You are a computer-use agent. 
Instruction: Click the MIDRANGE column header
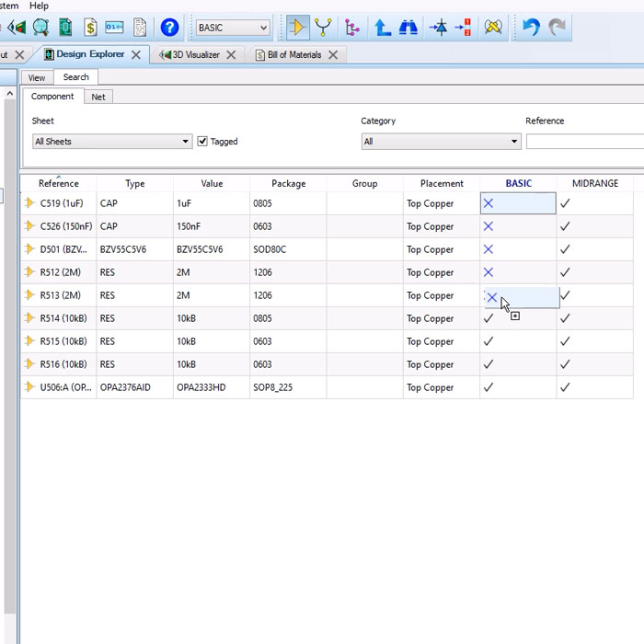(x=594, y=183)
